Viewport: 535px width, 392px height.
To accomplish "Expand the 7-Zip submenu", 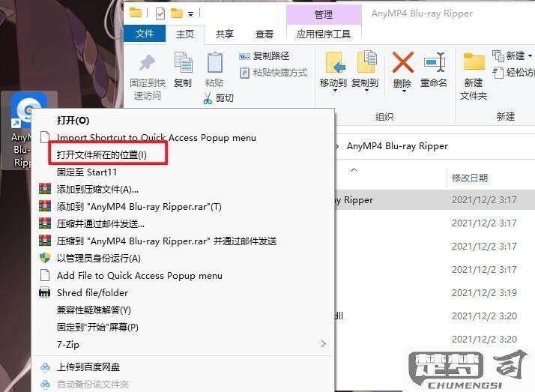I will (x=184, y=345).
